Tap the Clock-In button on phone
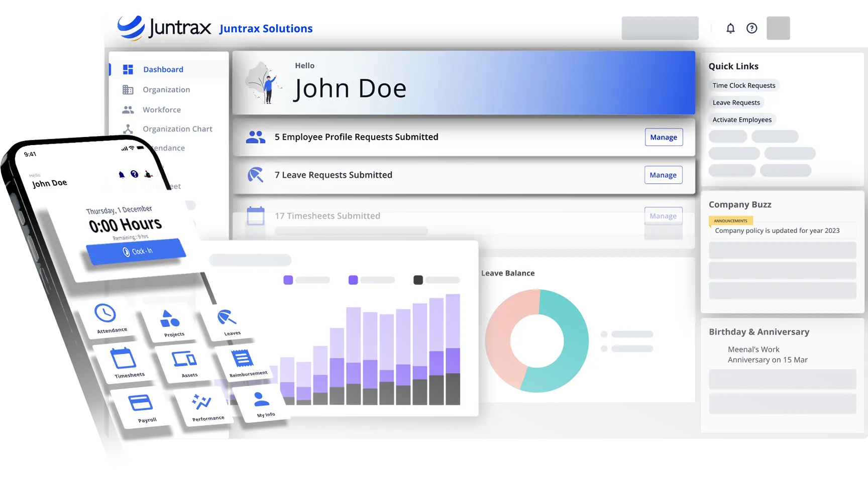The image size is (868, 488). [136, 251]
